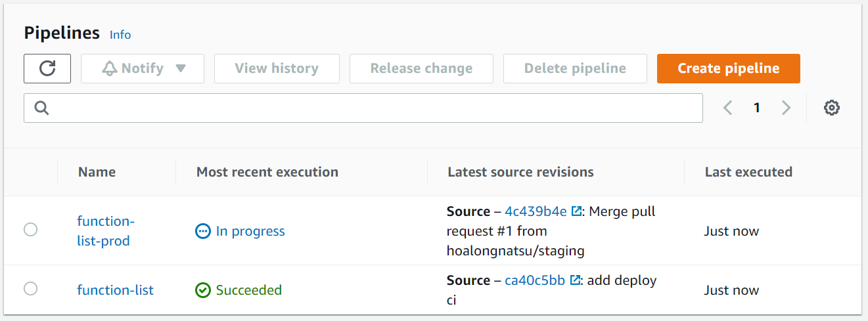Go to previous page arrow
868x321 pixels.
727,108
